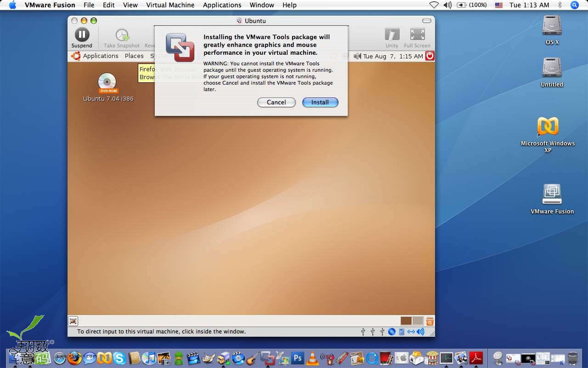This screenshot has height=368, width=588.
Task: Open the Virtual Machine menu
Action: [x=170, y=5]
